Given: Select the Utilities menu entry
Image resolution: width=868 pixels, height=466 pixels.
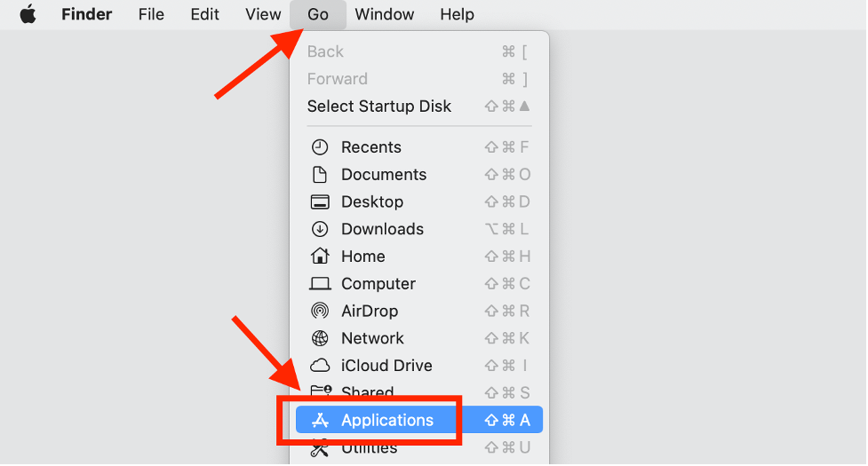Looking at the screenshot, I should pyautogui.click(x=370, y=448).
